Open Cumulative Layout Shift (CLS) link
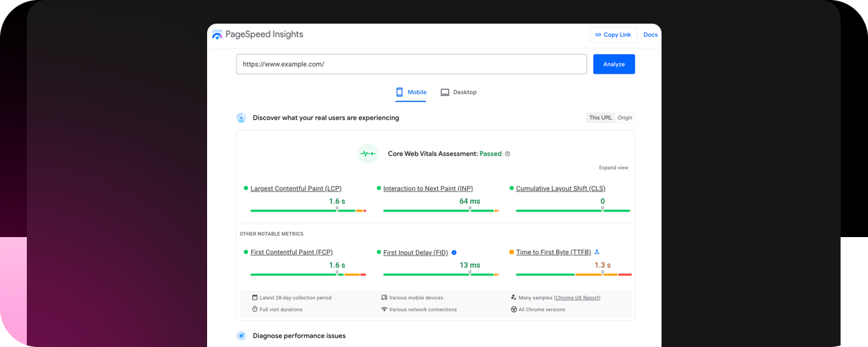The image size is (868, 347). pyautogui.click(x=561, y=189)
